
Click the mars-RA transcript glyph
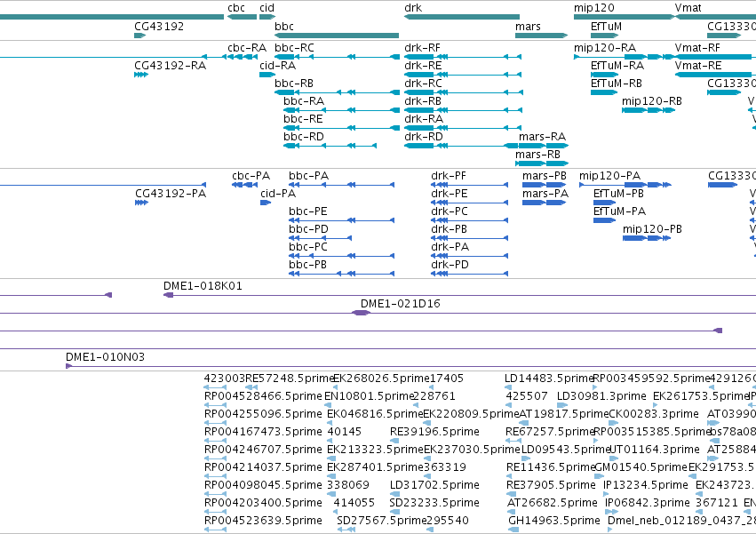pos(544,146)
